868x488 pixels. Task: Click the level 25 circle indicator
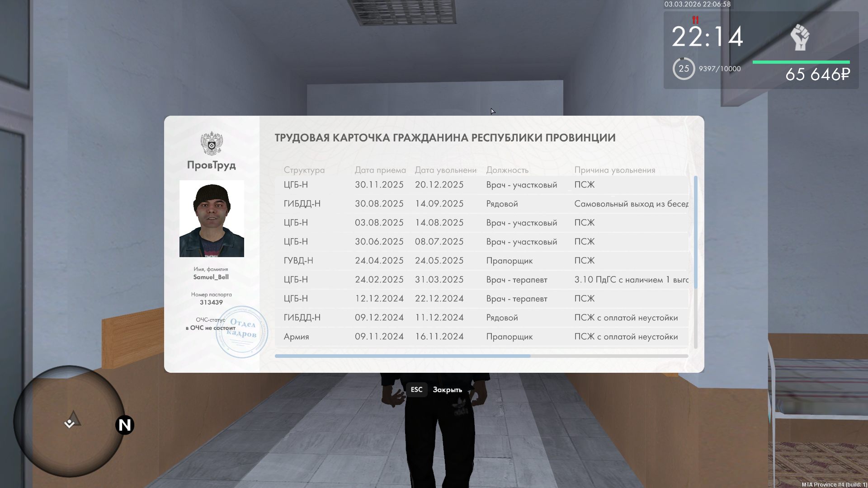click(x=684, y=69)
